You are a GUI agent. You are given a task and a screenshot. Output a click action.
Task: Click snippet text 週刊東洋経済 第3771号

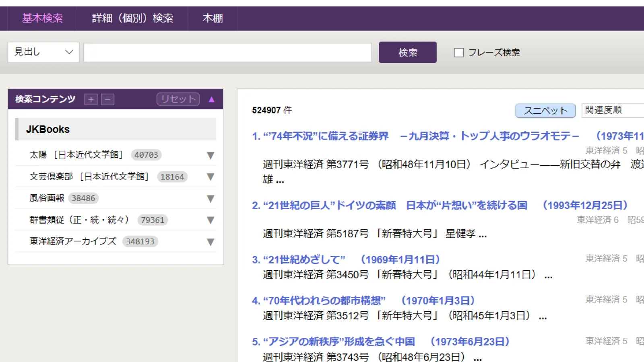coord(316,164)
